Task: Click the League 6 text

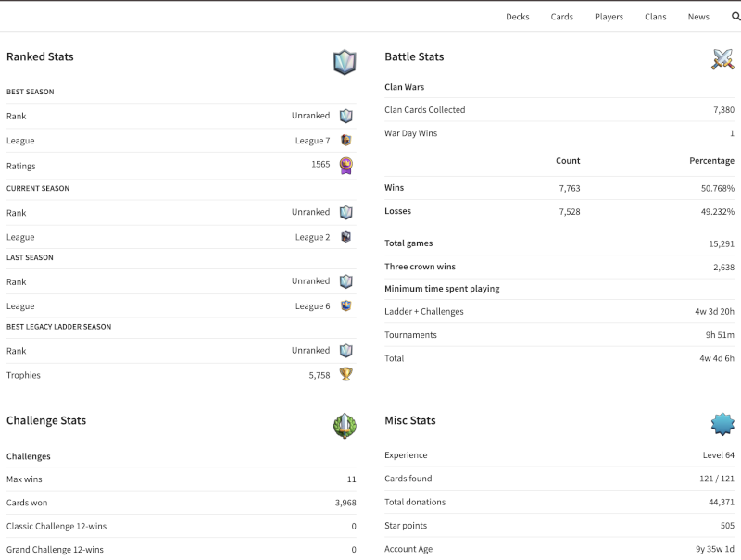Action: 313,306
